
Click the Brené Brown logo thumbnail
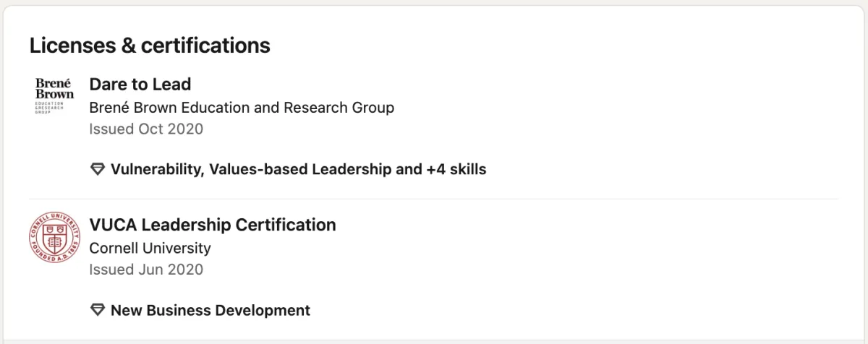coord(54,95)
